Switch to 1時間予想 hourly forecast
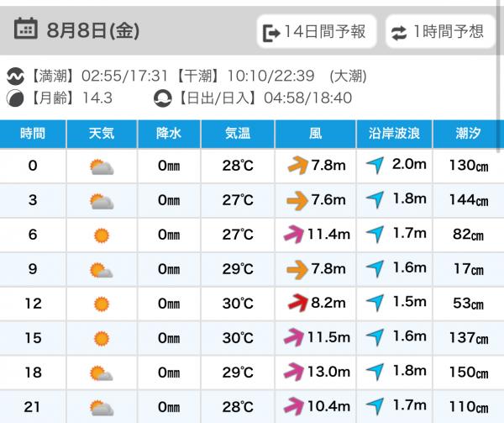 (440, 31)
